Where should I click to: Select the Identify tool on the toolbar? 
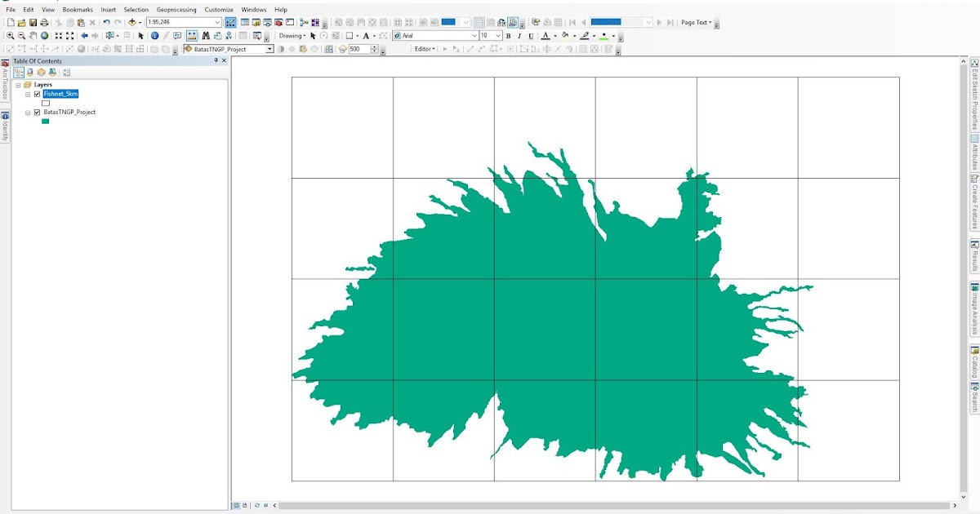coord(154,35)
